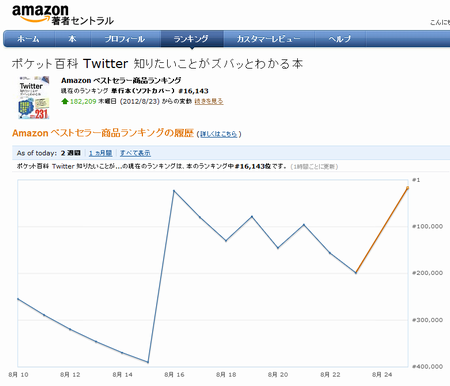450x386 pixels.
Task: Click the peak data point at 8月 16
Action: (x=174, y=191)
